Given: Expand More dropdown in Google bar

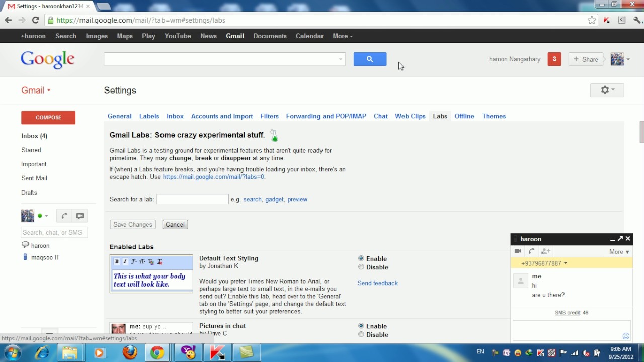Looking at the screenshot, I should (343, 36).
